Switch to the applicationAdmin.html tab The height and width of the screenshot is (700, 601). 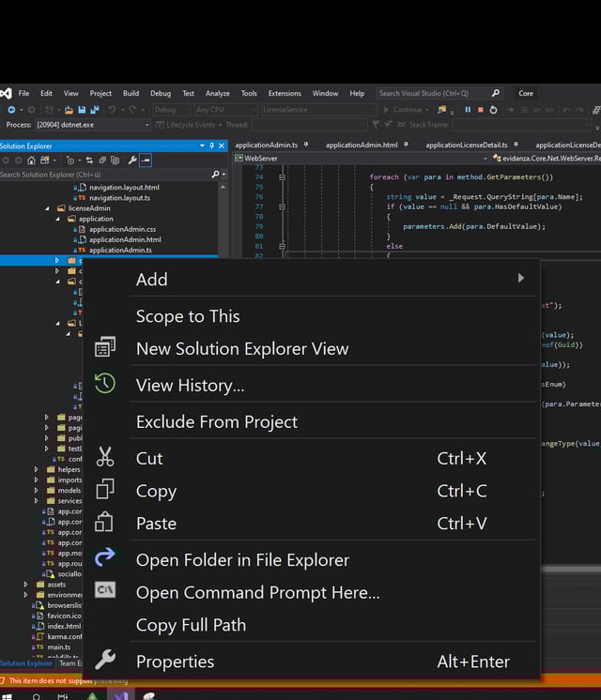pos(362,145)
